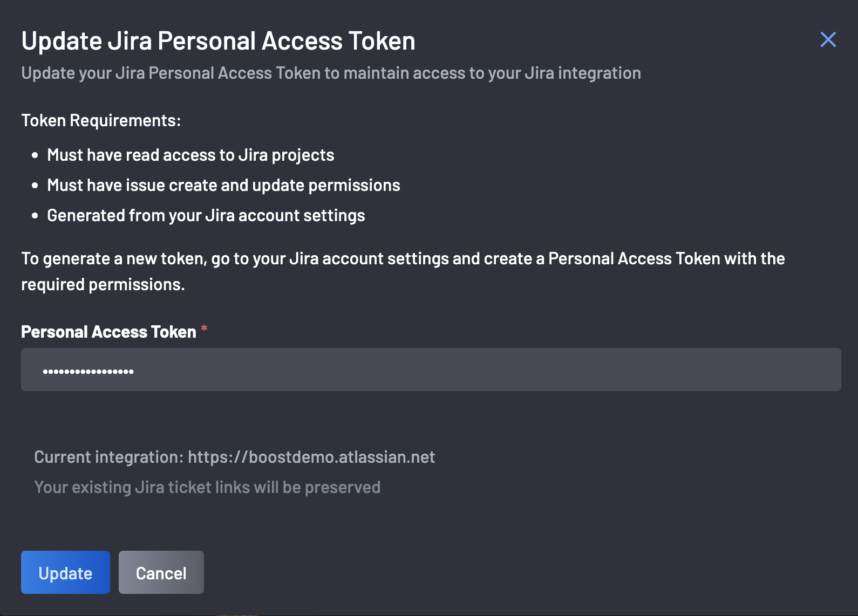
Task: Click the 'Personal Access Token' field label
Action: click(x=108, y=332)
